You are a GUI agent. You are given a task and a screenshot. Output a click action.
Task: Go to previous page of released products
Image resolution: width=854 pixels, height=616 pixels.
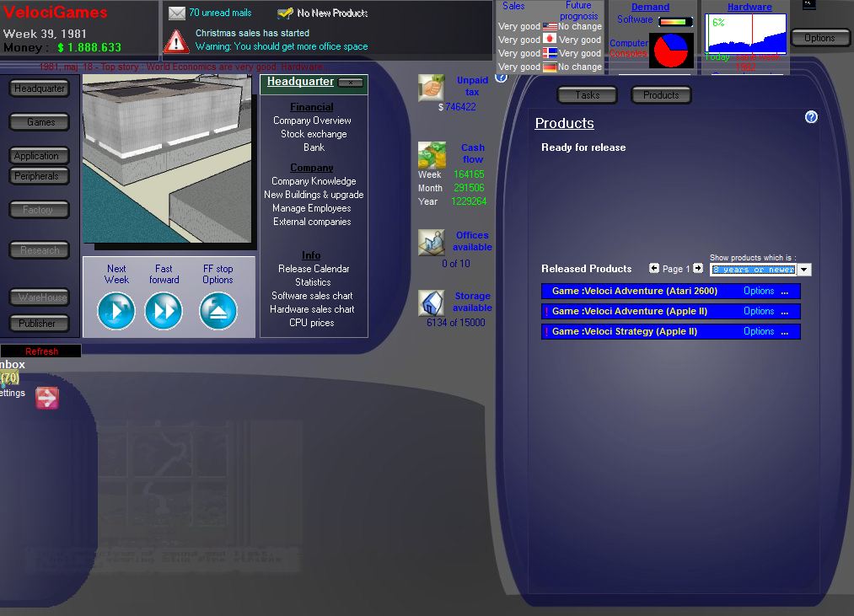pos(654,269)
